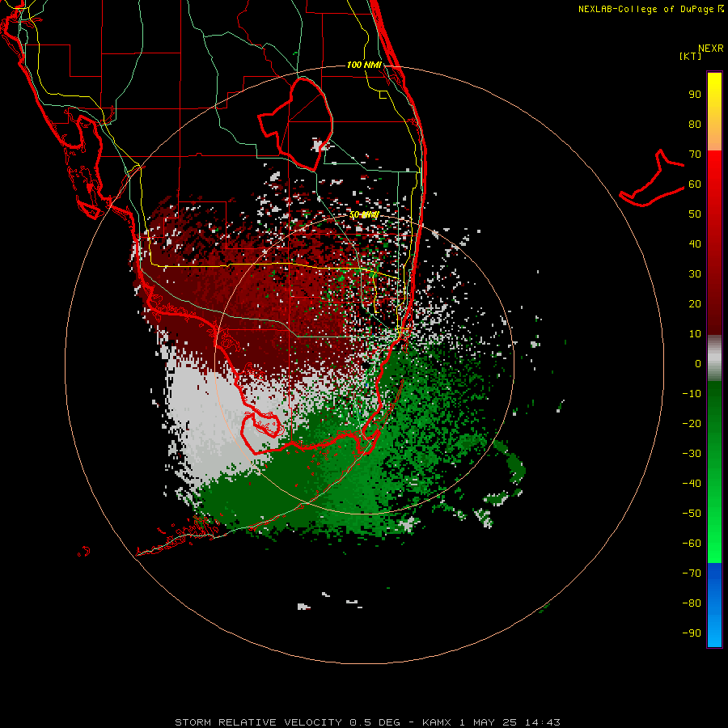The width and height of the screenshot is (728, 728).
Task: Click the 60 value on the velocity scale
Action: coord(695,184)
